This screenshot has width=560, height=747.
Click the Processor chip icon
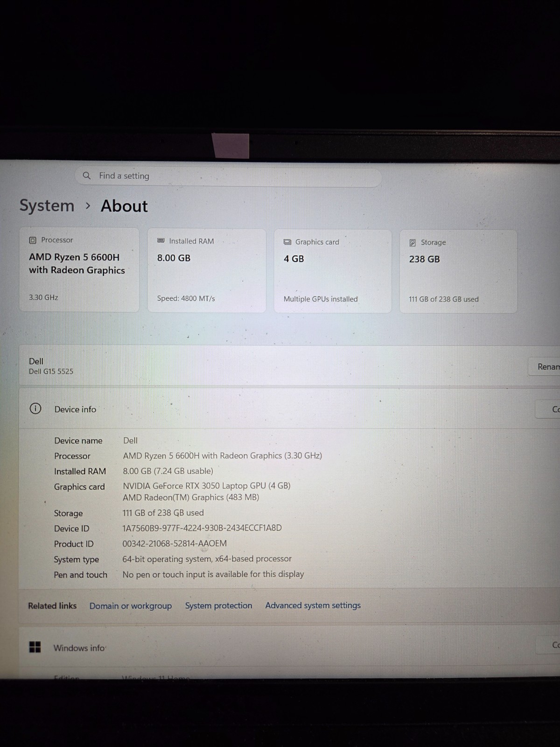[x=33, y=240]
